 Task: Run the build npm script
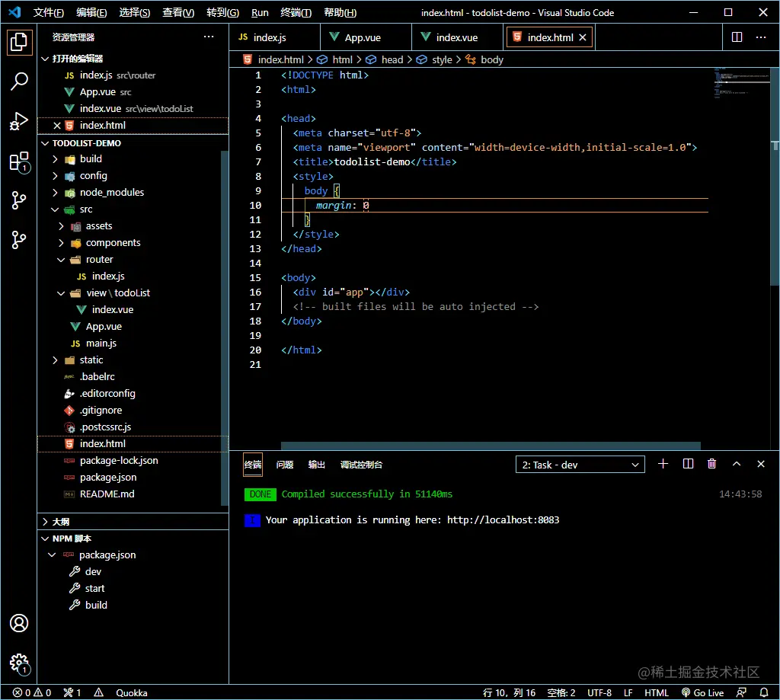96,605
